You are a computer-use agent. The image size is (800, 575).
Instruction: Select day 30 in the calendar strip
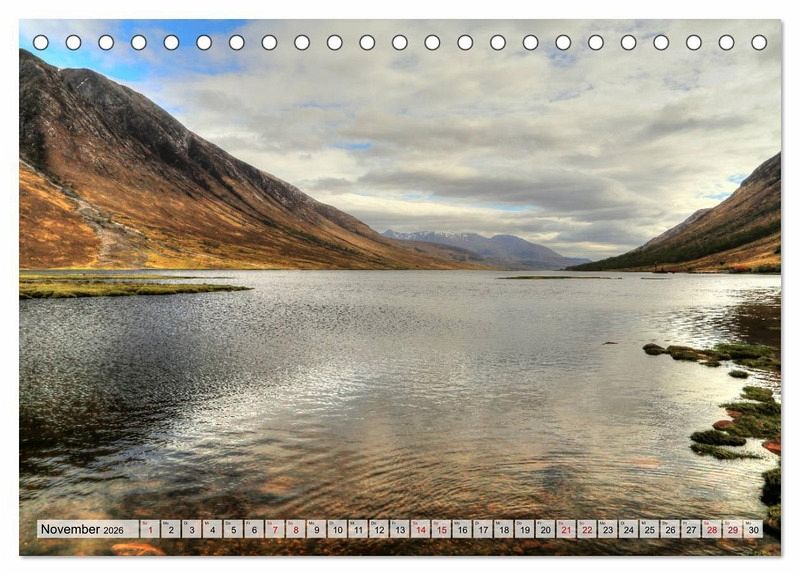coord(754,529)
